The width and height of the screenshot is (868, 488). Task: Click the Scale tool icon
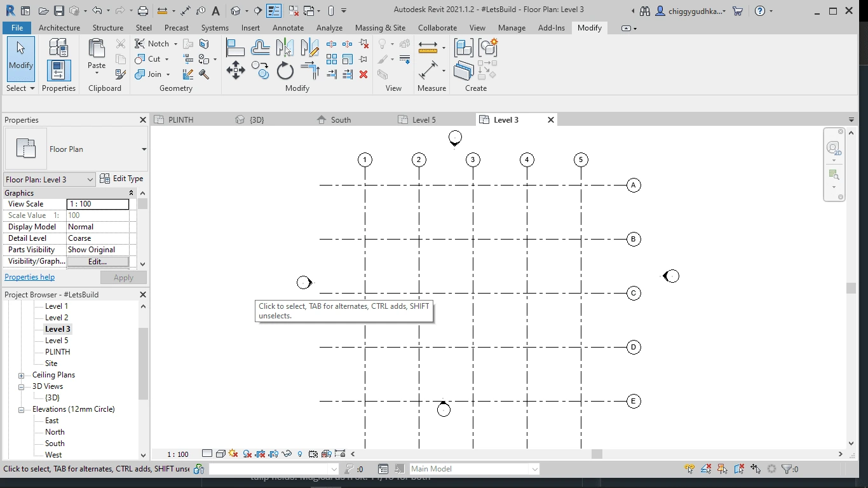coord(348,59)
